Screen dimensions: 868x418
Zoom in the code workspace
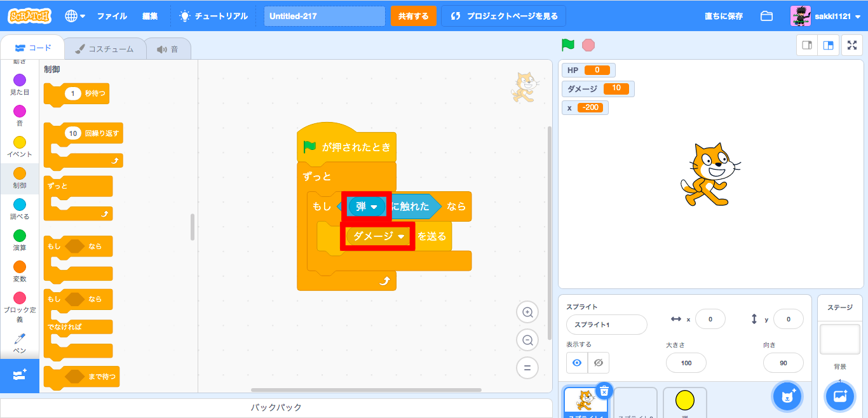click(527, 312)
